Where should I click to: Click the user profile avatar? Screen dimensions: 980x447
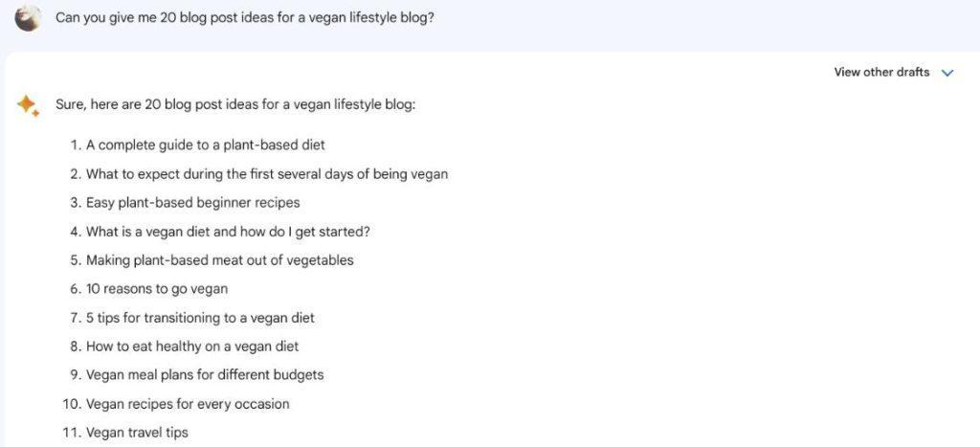coord(28,17)
